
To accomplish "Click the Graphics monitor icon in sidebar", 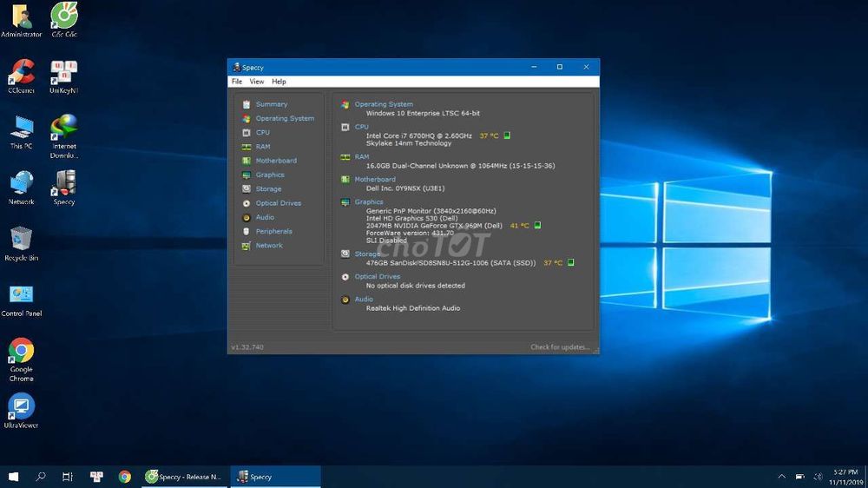I will [x=247, y=175].
